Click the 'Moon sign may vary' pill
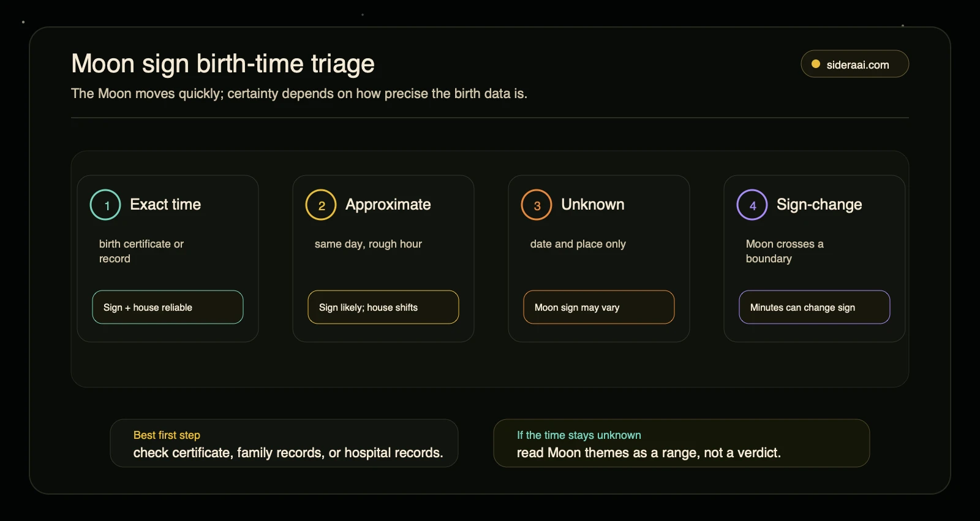The image size is (980, 521). point(599,307)
